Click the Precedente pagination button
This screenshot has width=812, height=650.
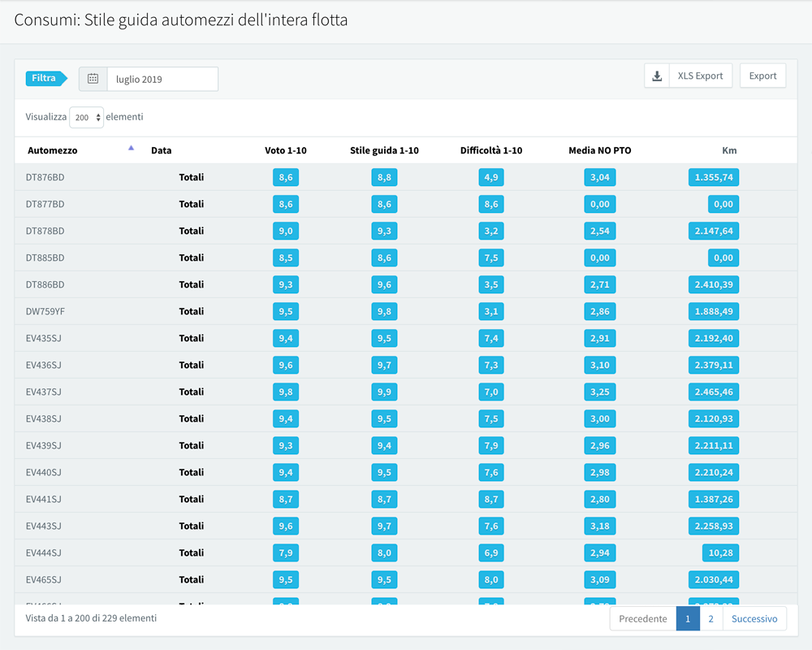pyautogui.click(x=642, y=619)
